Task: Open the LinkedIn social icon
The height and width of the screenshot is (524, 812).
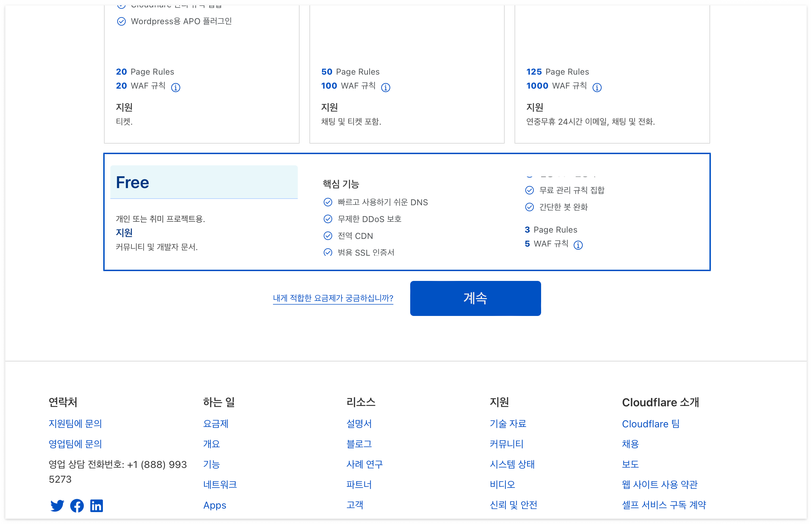Action: point(97,505)
